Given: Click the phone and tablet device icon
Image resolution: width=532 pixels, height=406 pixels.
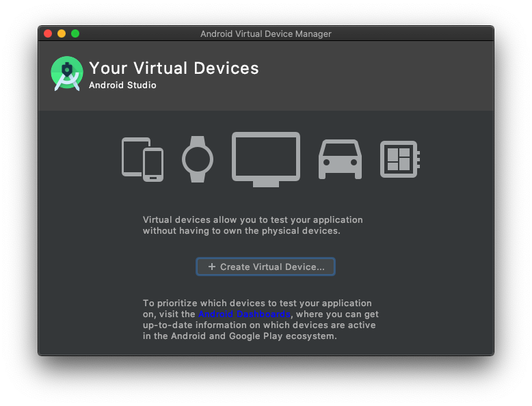Looking at the screenshot, I should (142, 159).
